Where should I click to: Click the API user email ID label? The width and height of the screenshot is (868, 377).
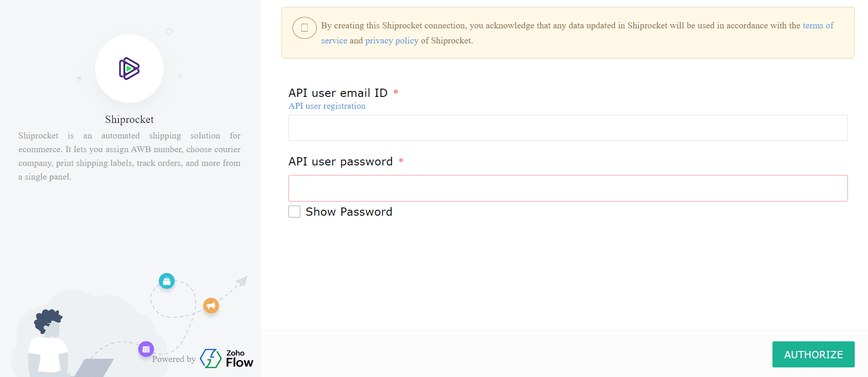pos(338,93)
